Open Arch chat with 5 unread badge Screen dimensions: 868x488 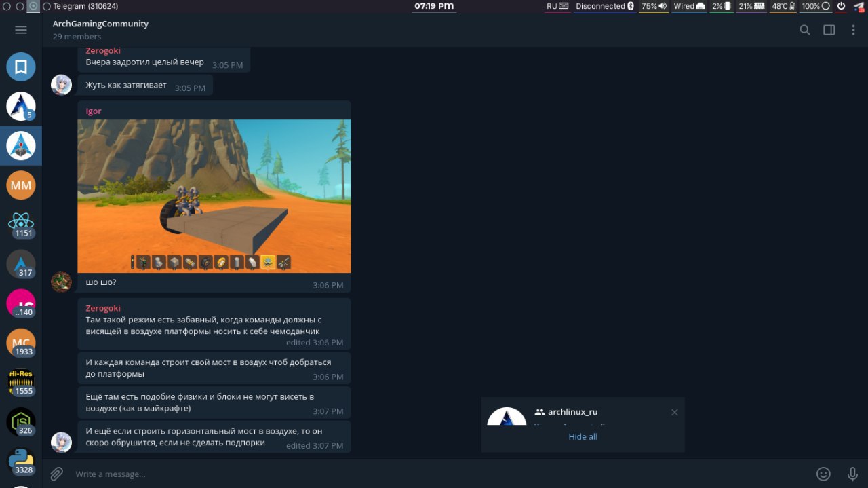pos(21,107)
